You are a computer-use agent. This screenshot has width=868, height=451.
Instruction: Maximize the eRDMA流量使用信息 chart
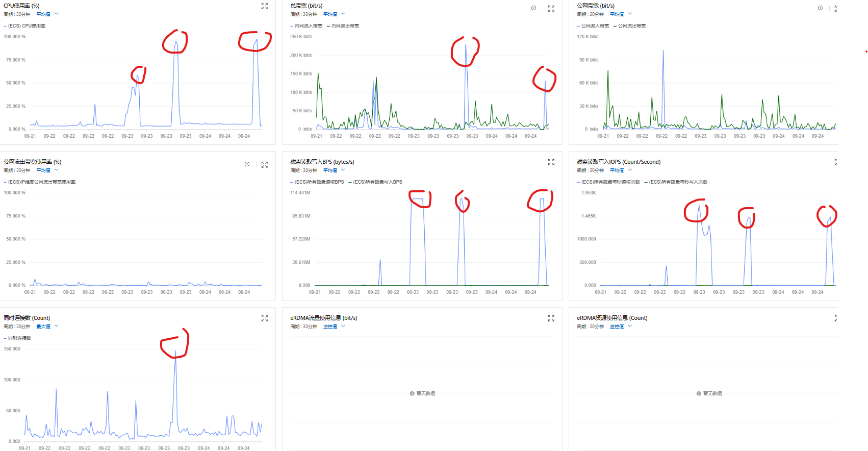[x=551, y=318]
